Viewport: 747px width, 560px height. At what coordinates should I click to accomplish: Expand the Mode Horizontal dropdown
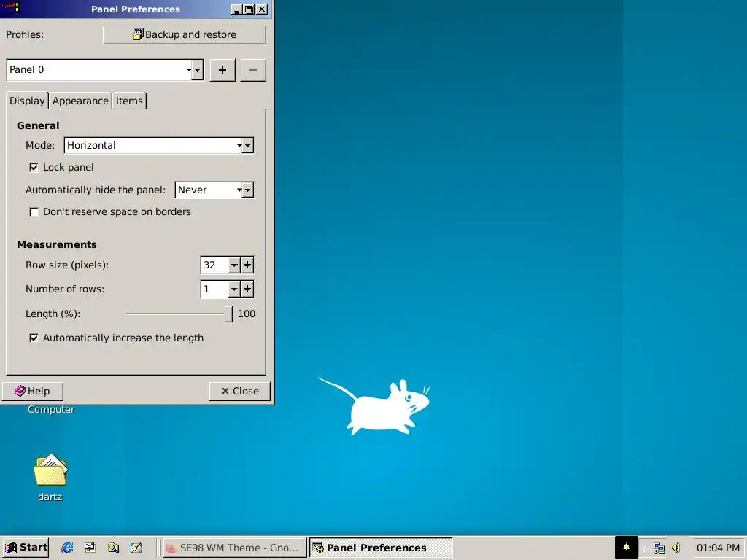[159, 145]
